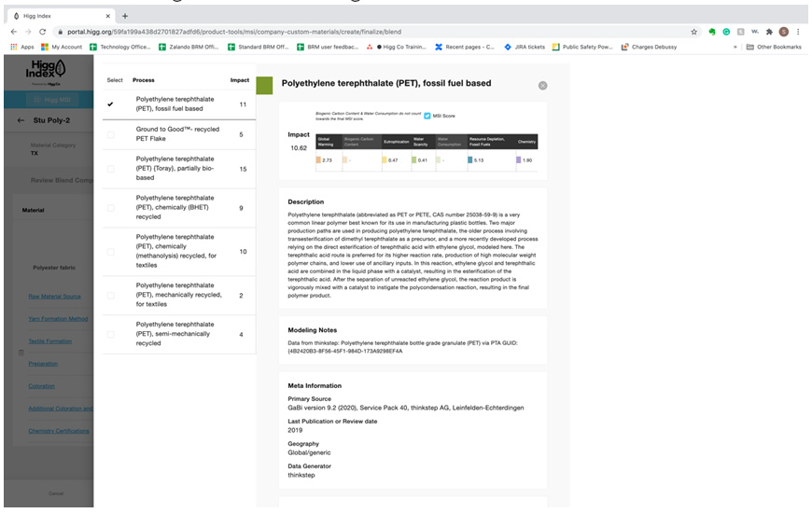Open Chrome's three-dot menu

coord(798,32)
